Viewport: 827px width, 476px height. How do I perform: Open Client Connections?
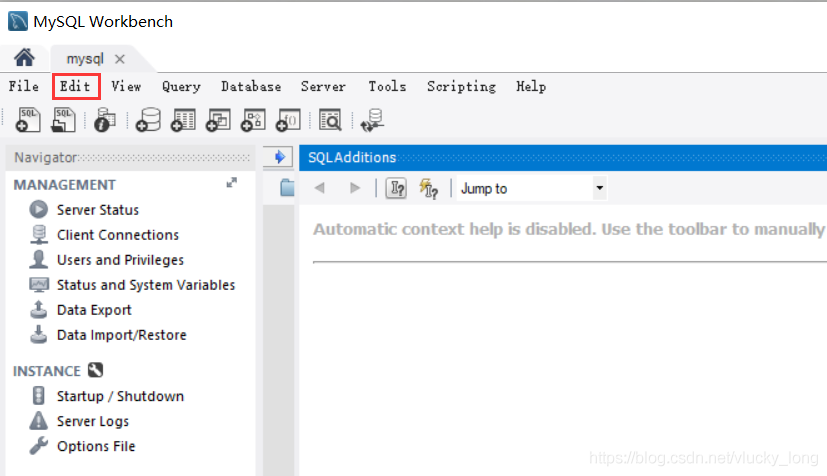[118, 235]
